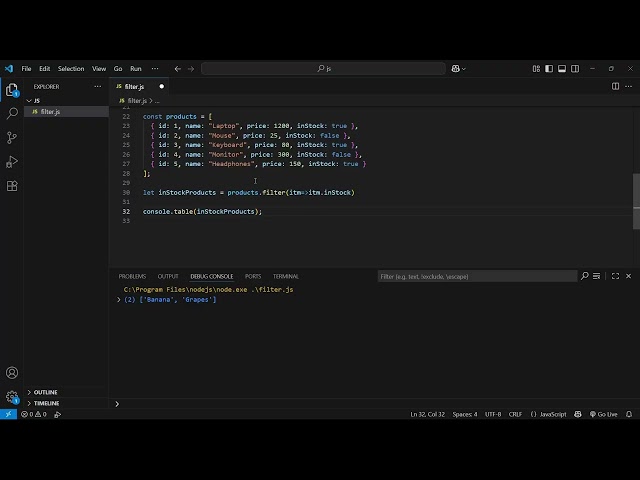
Task: Open the Explorer view in activity bar
Action: point(12,89)
